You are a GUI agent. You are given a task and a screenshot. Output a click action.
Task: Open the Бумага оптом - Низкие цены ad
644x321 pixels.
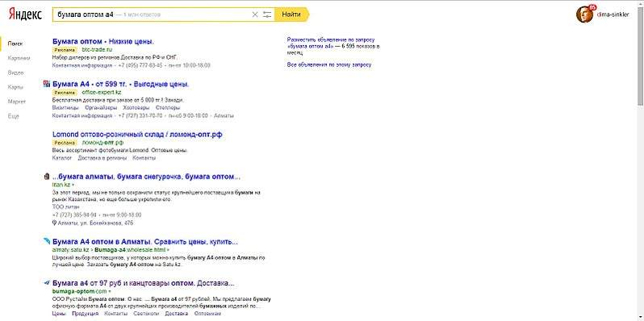click(x=103, y=41)
